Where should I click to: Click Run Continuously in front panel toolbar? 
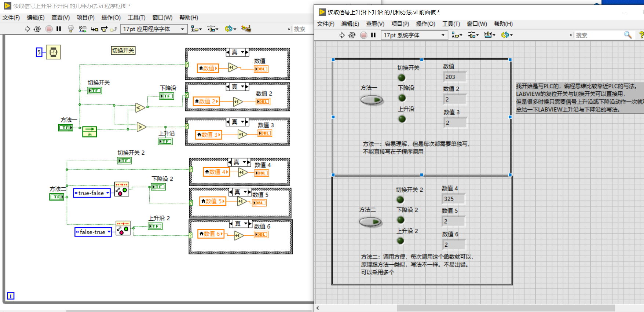click(x=352, y=35)
